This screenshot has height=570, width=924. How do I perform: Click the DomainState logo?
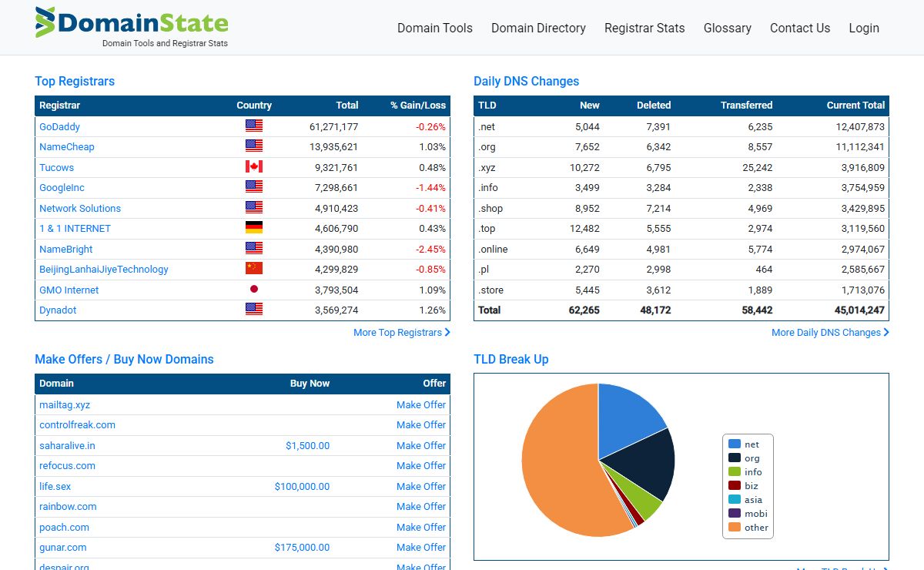132,27
